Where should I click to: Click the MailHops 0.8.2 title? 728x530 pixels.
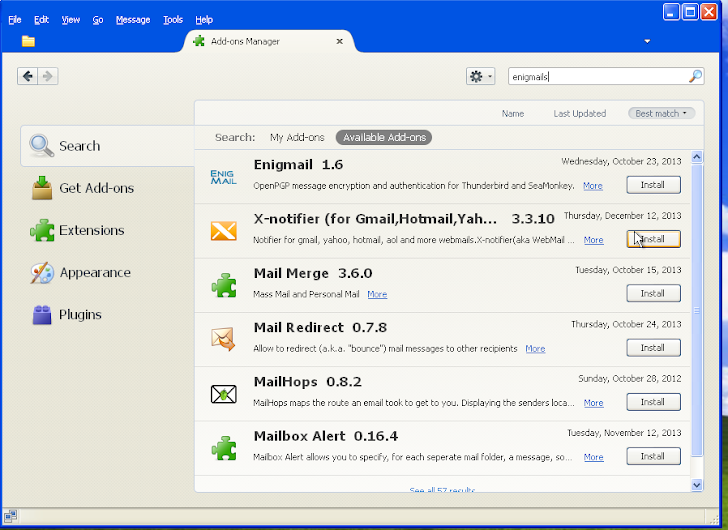tap(307, 382)
